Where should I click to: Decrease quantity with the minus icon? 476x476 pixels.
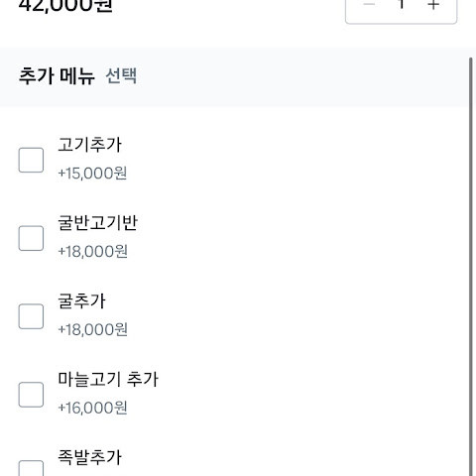(369, 4)
